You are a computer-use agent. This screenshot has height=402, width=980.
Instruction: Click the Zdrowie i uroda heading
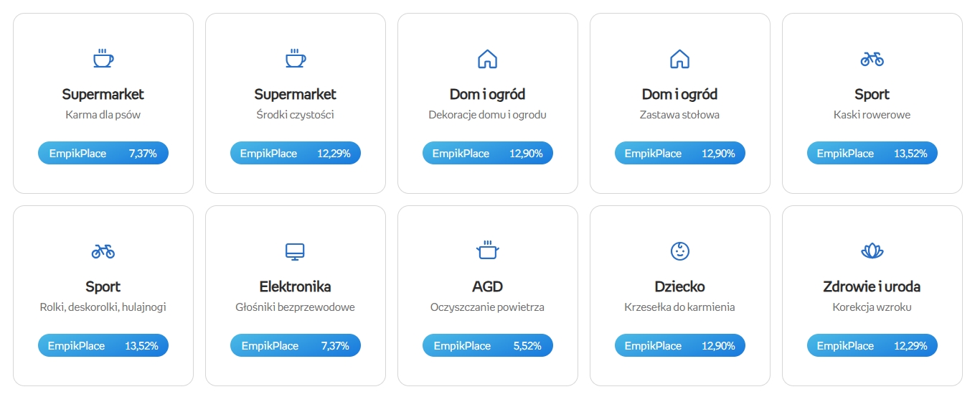[x=872, y=286]
